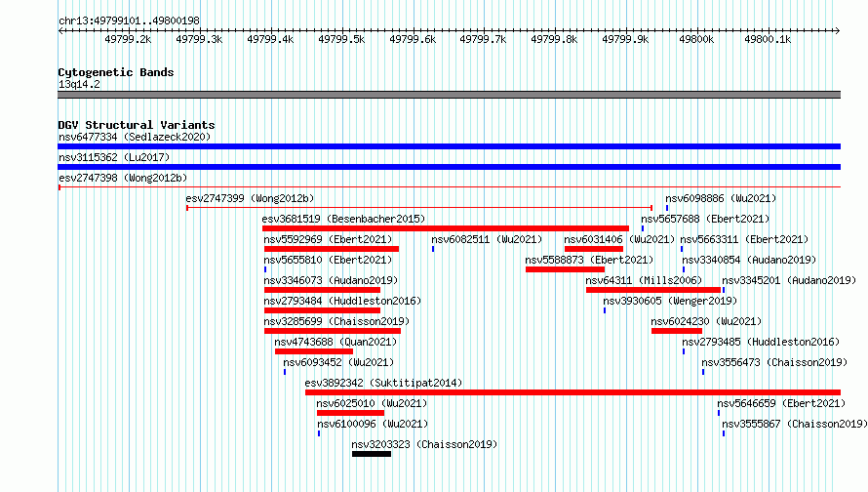Click nsv3556473 (Chaisson2019) label
The height and width of the screenshot is (492, 868).
pos(774,362)
